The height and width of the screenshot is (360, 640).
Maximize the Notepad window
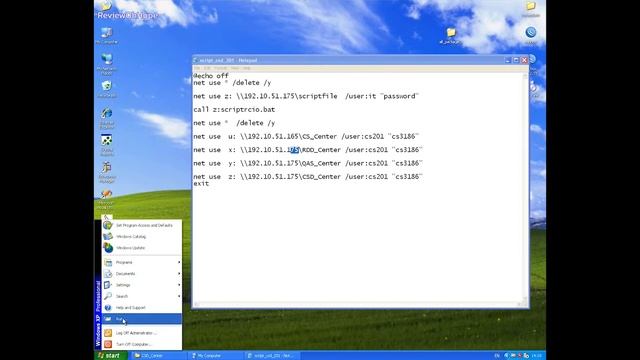(x=516, y=60)
